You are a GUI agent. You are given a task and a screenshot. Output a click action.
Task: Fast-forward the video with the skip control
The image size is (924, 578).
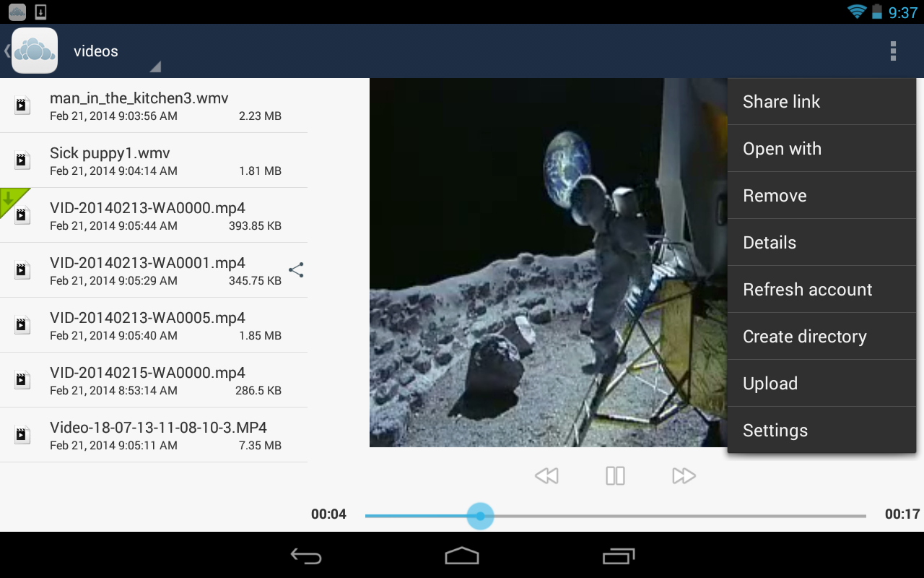[x=682, y=475]
